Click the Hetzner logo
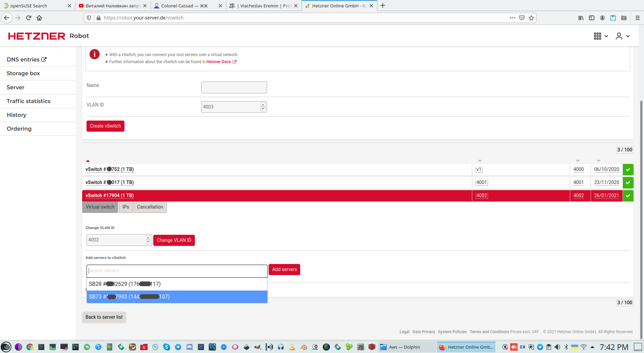 (37, 36)
